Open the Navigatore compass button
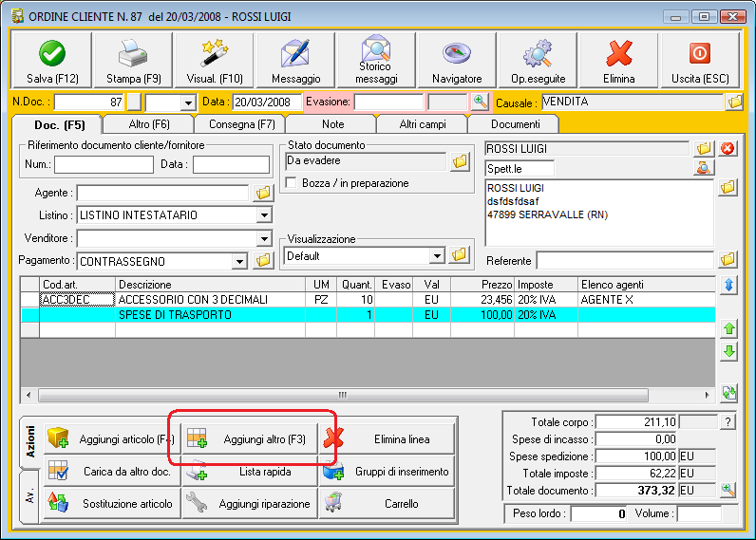The image size is (756, 540). 457,61
